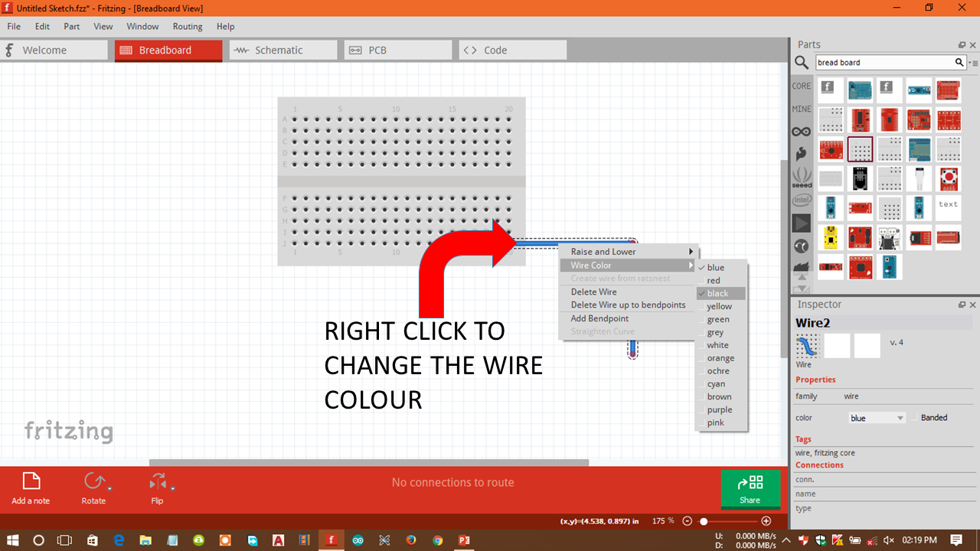Click the green Share button
The width and height of the screenshot is (980, 551).
pos(750,489)
